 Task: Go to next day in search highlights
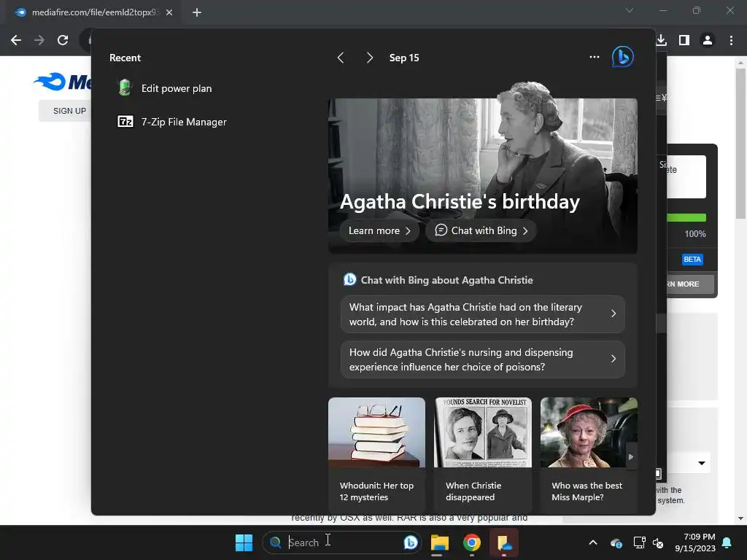tap(370, 58)
